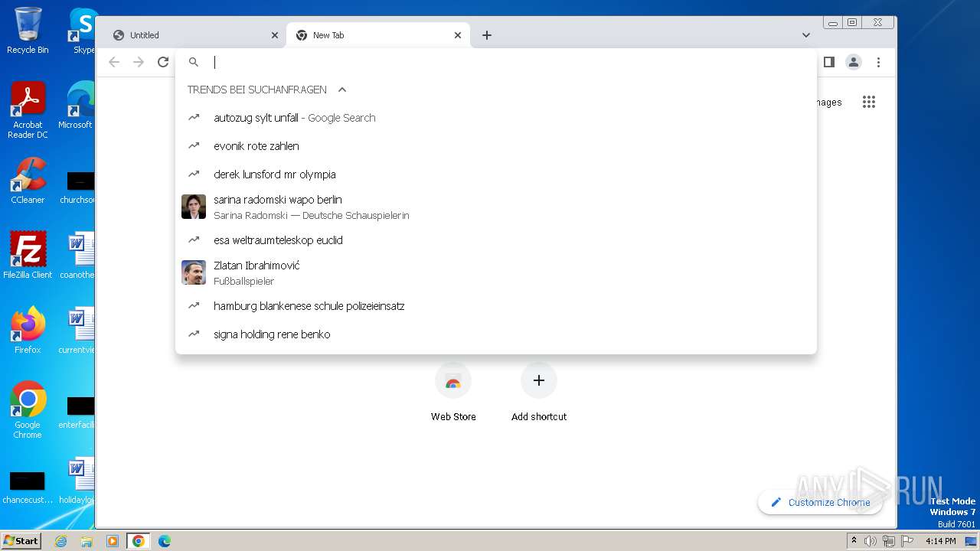The width and height of the screenshot is (980, 551).
Task: Close the New Tab tab
Action: [458, 35]
